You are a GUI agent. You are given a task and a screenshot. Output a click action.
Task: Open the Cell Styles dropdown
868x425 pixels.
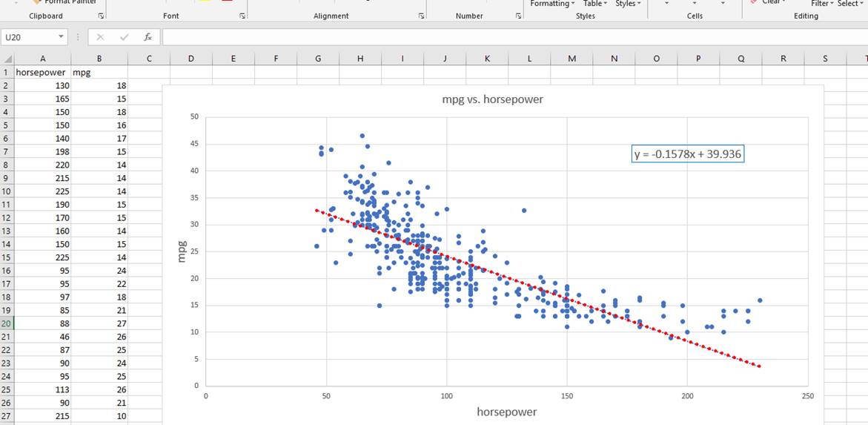coord(629,3)
